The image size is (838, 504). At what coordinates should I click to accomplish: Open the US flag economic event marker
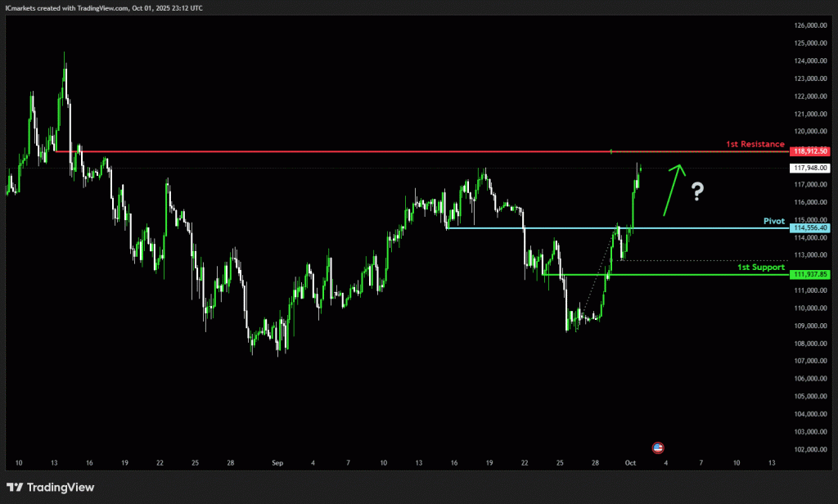[657, 448]
